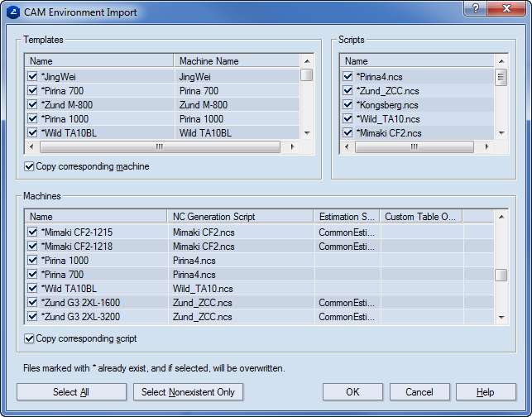
Task: Toggle the Kongsberg.ncs script checkbox
Action: click(347, 104)
